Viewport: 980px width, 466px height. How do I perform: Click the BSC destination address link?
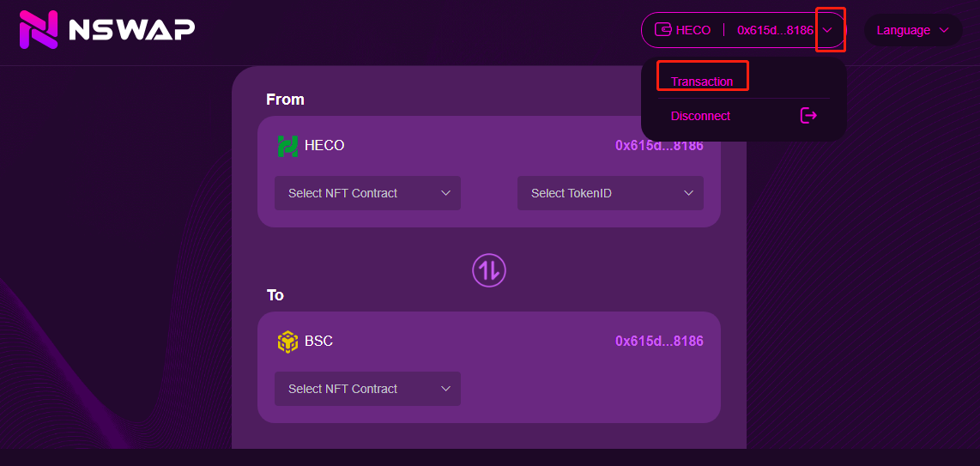coord(659,341)
